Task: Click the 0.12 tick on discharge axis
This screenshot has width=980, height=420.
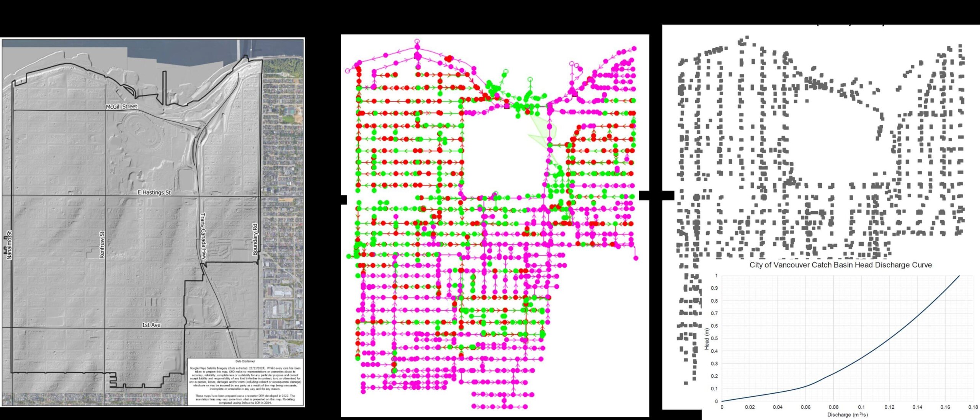Action: 889,407
